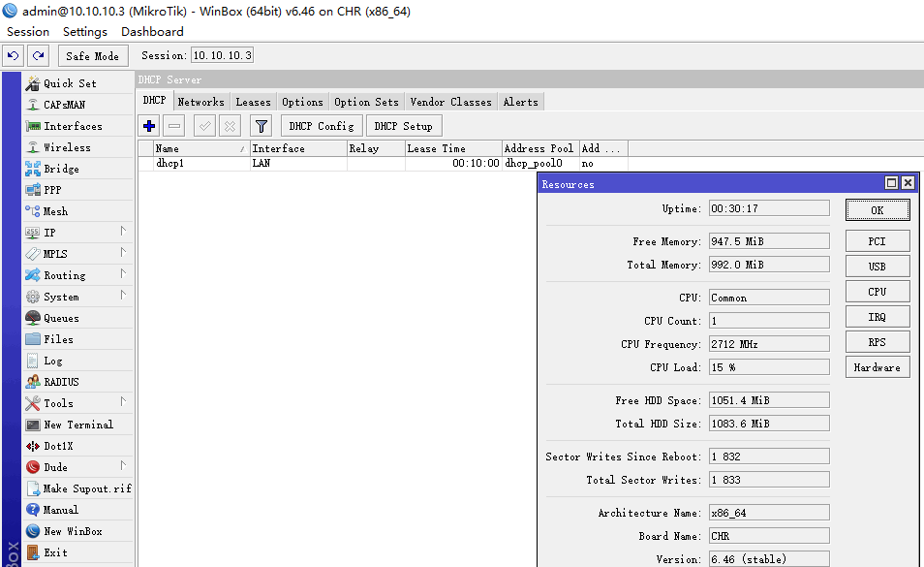The height and width of the screenshot is (567, 924).
Task: Click Make Supout.rif in the sidebar
Action: (x=77, y=488)
